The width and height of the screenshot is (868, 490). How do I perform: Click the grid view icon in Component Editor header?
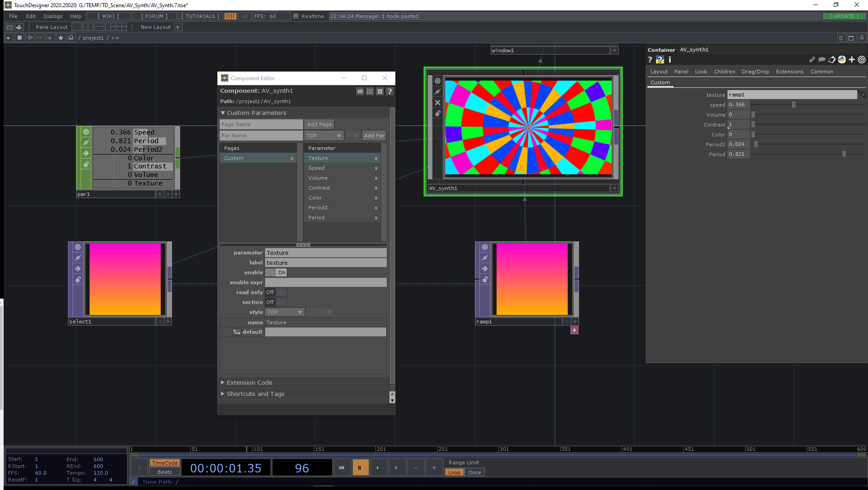(380, 91)
